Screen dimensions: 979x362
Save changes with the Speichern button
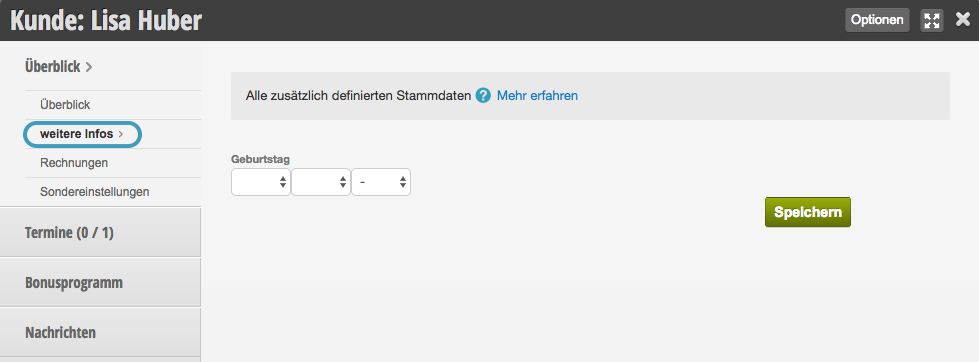point(808,212)
